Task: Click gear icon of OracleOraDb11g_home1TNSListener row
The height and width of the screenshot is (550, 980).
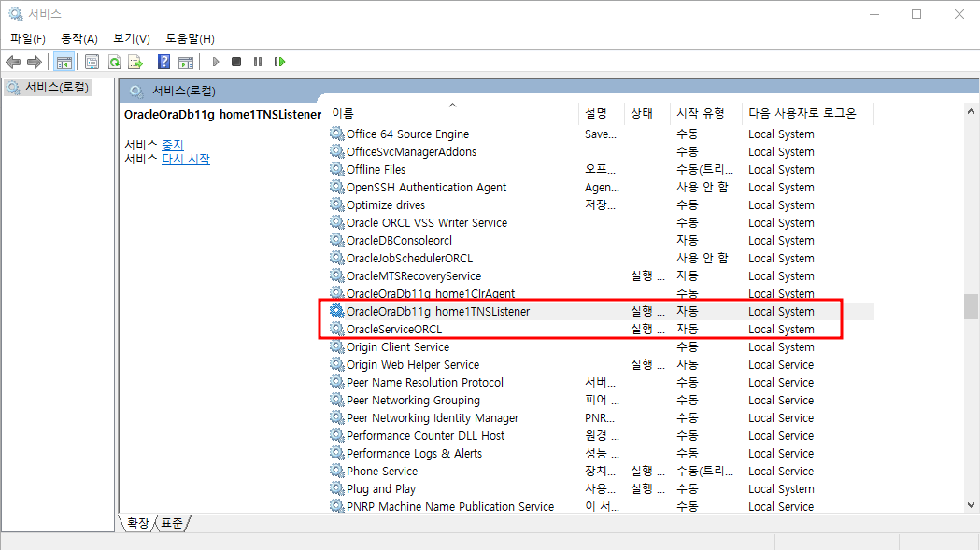Action: pos(337,311)
